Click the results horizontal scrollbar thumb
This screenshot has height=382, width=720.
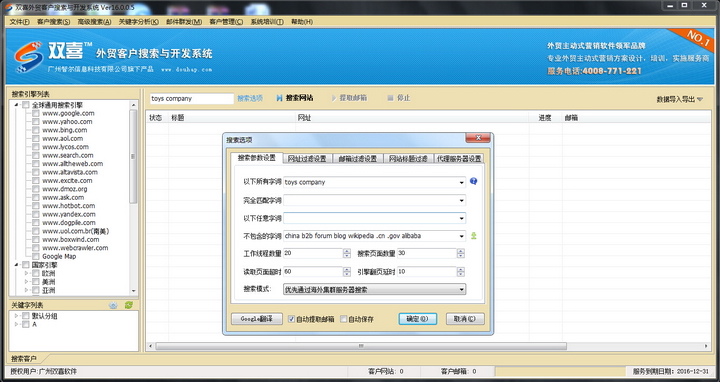point(361,346)
